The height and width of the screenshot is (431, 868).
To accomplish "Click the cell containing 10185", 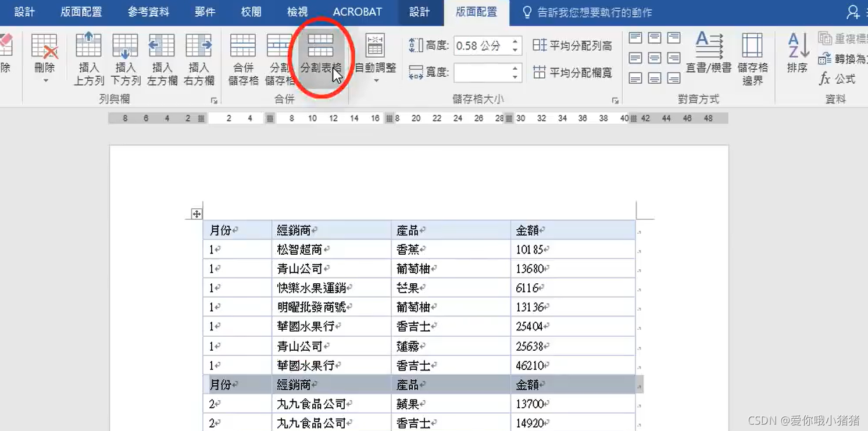I will (573, 250).
